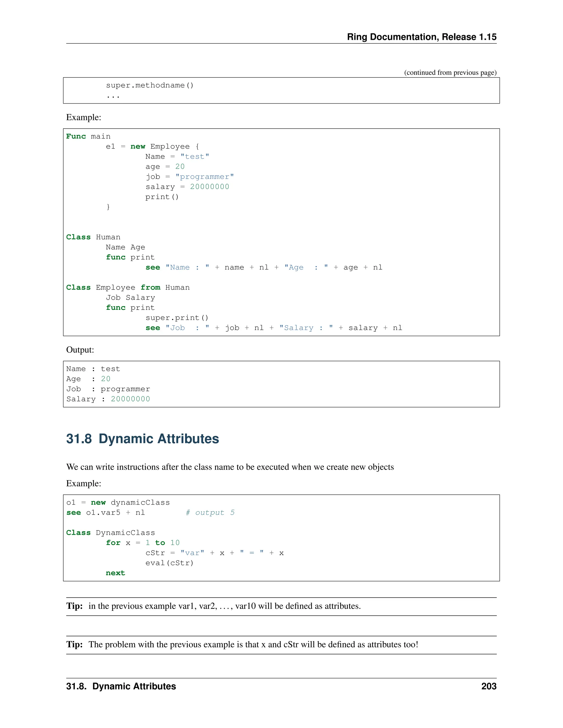Click the '# output 5' comment
The image size is (563, 728).
(210, 513)
